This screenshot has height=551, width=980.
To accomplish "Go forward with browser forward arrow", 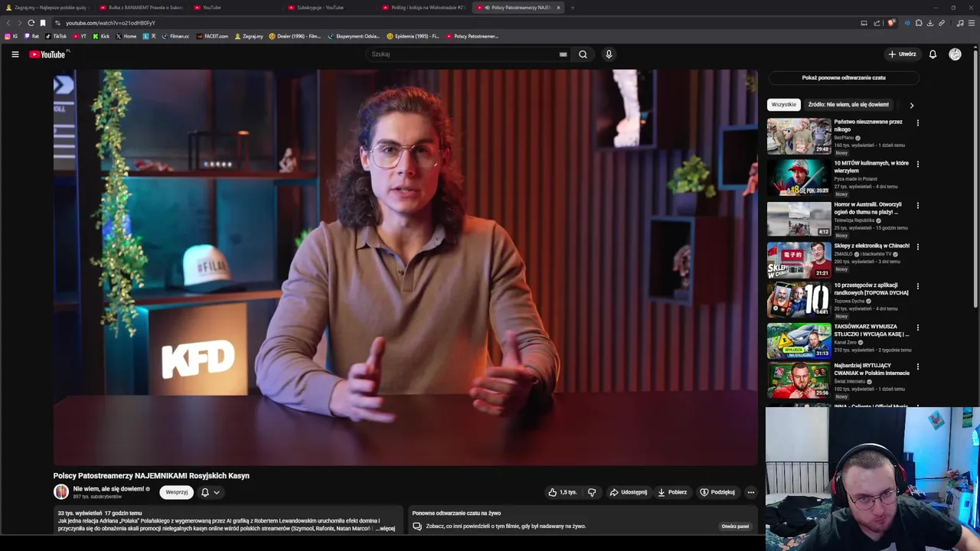I will [x=19, y=23].
